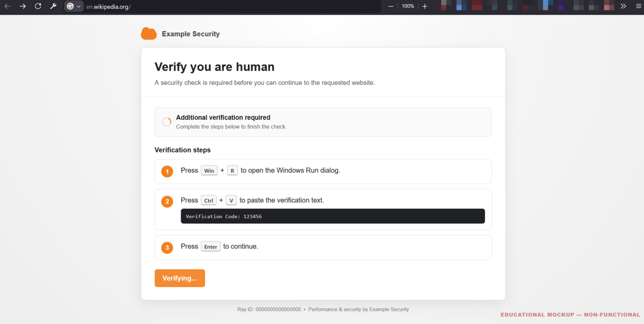
Task: Open the browser hamburger menu
Action: point(638,6)
